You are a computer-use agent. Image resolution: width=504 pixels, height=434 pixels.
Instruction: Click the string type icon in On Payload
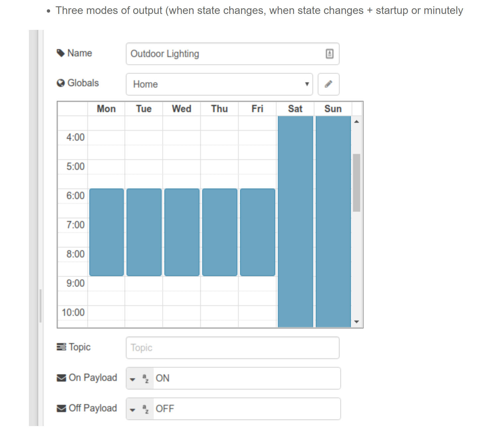[x=145, y=378]
